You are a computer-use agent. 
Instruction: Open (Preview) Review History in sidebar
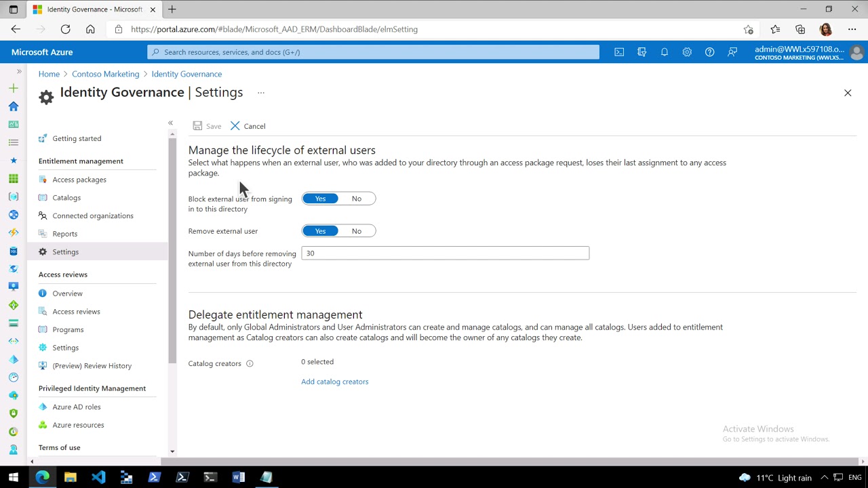pyautogui.click(x=92, y=366)
